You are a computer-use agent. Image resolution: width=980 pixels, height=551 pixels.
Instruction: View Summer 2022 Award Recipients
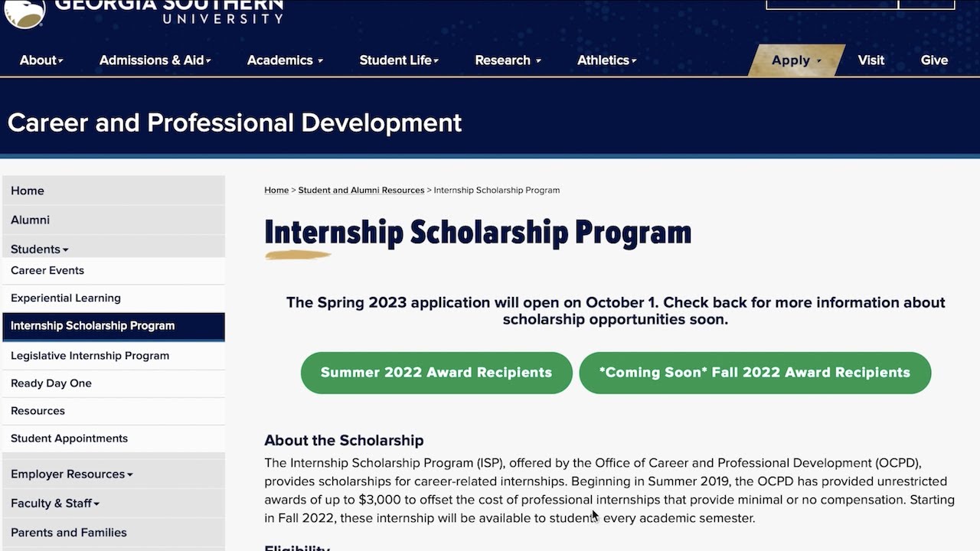click(436, 373)
